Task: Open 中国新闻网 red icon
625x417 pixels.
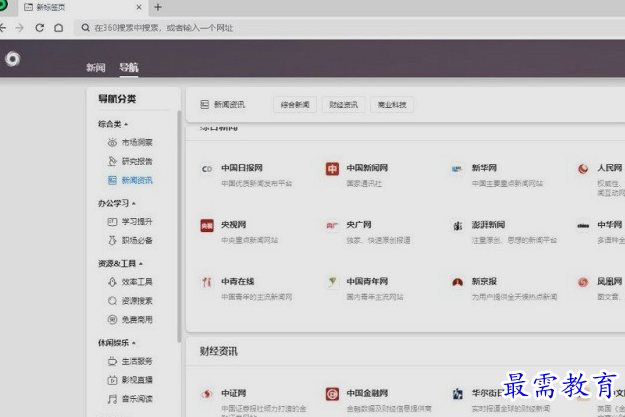Action: pyautogui.click(x=332, y=169)
